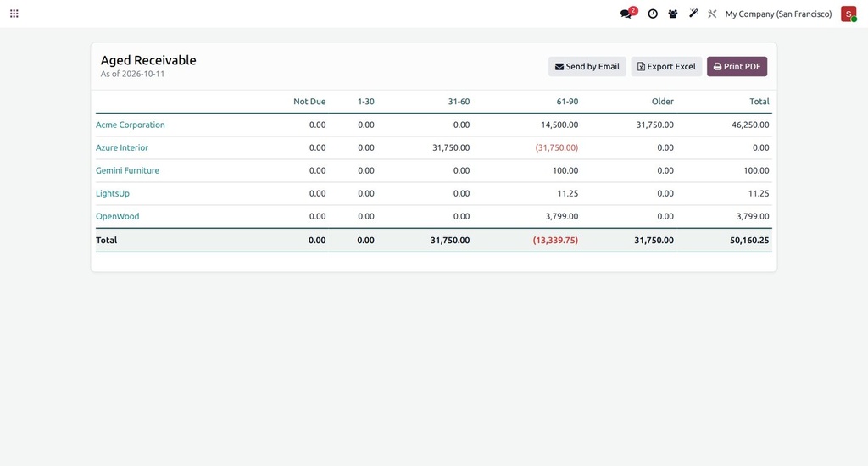Click the Total column header
The height and width of the screenshot is (466, 868).
pos(759,102)
